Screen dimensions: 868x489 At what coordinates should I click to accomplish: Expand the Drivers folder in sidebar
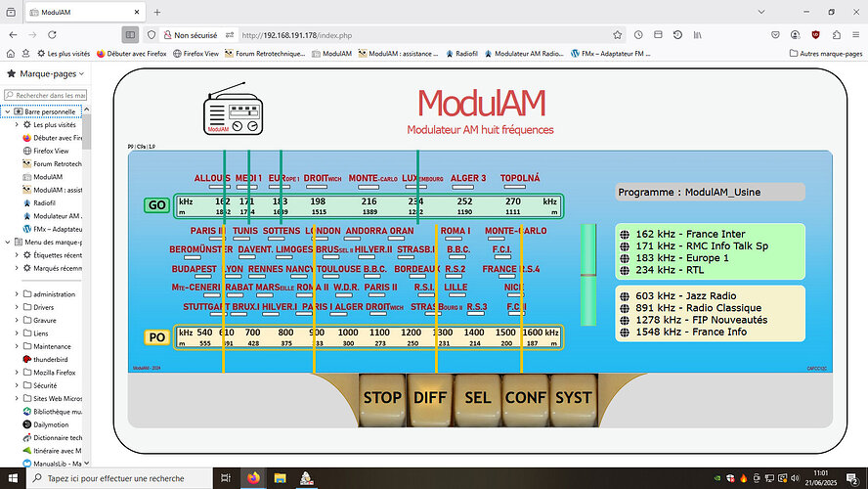(x=17, y=307)
